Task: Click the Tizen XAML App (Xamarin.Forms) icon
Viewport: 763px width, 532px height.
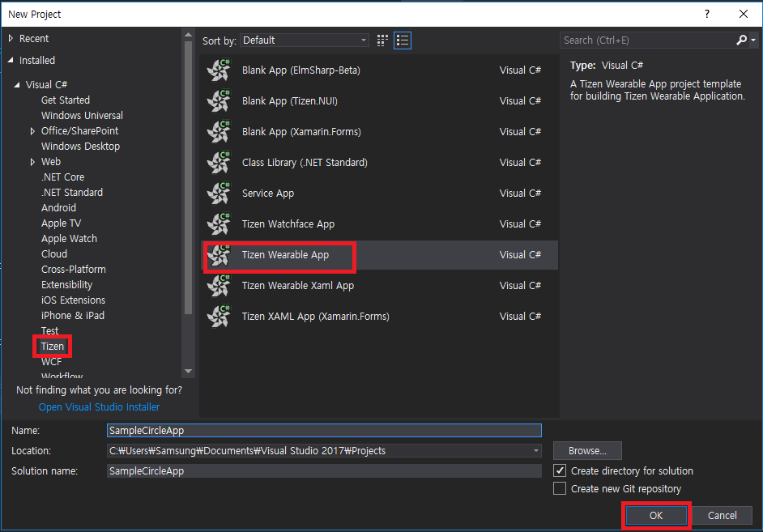Action: [x=219, y=316]
